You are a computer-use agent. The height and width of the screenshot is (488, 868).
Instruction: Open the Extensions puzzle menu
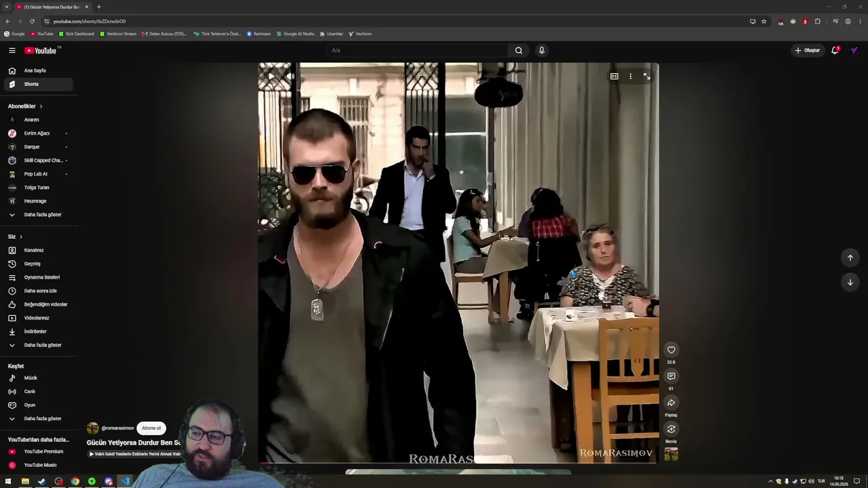coord(818,21)
